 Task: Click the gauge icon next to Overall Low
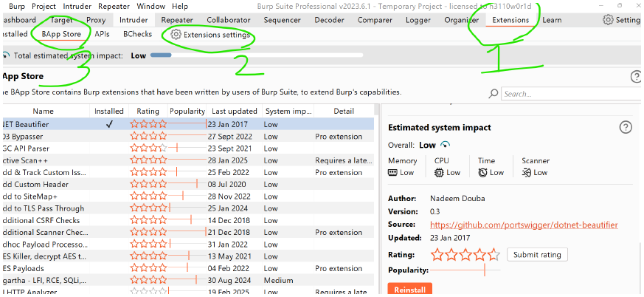point(445,145)
